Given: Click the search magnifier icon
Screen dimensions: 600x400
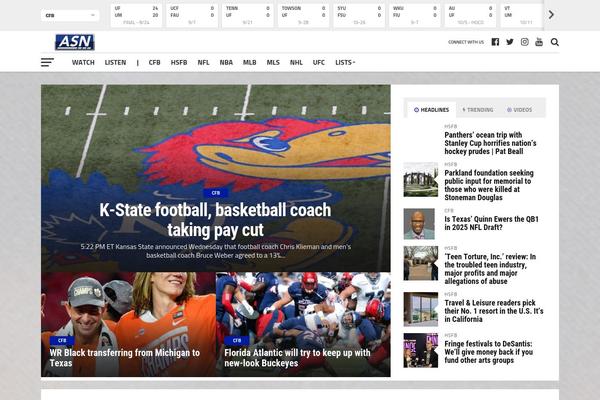Looking at the screenshot, I should click(x=554, y=42).
